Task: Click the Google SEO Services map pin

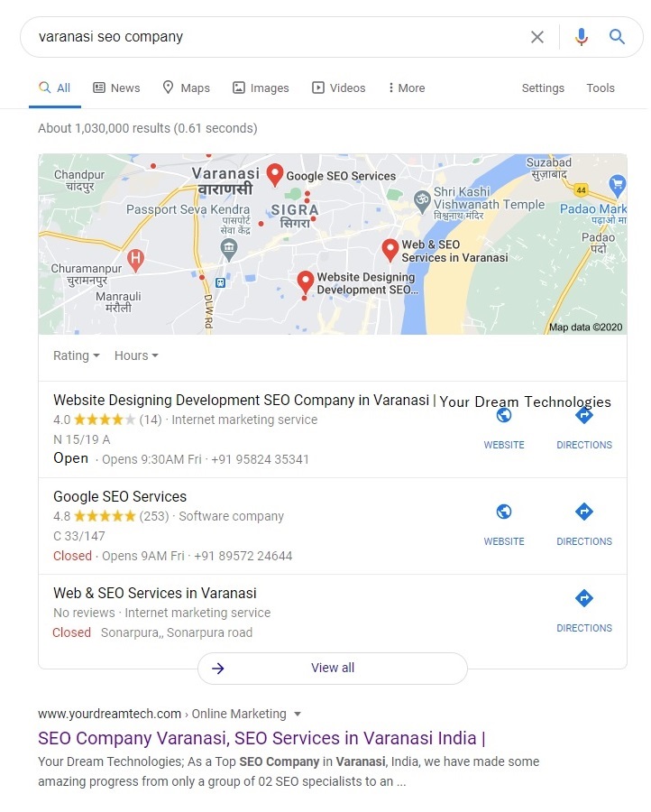Action: pos(275,175)
